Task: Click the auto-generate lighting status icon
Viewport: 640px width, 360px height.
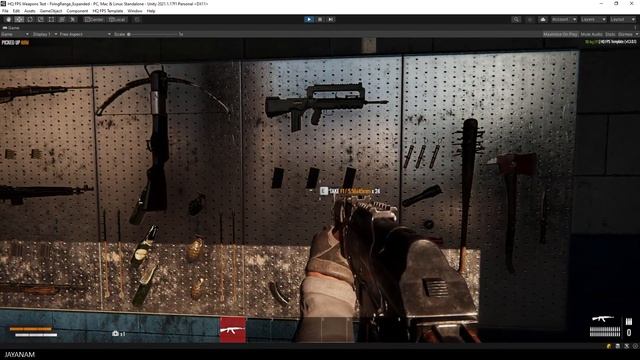Action: coord(627,346)
